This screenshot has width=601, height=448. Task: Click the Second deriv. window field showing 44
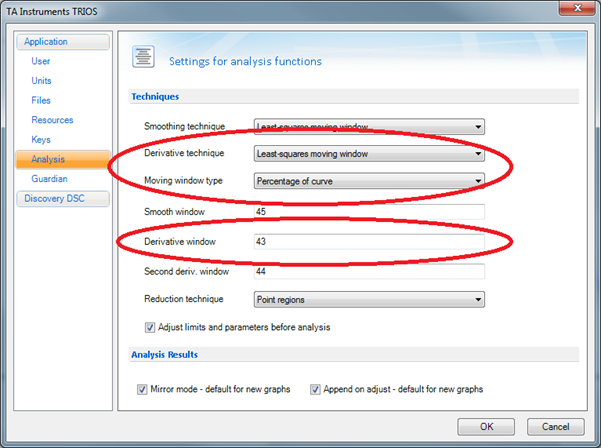(x=369, y=271)
